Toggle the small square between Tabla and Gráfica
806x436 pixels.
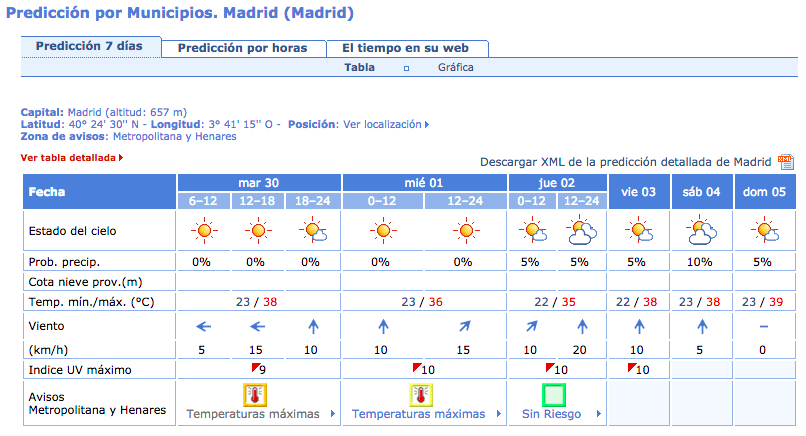[x=406, y=68]
